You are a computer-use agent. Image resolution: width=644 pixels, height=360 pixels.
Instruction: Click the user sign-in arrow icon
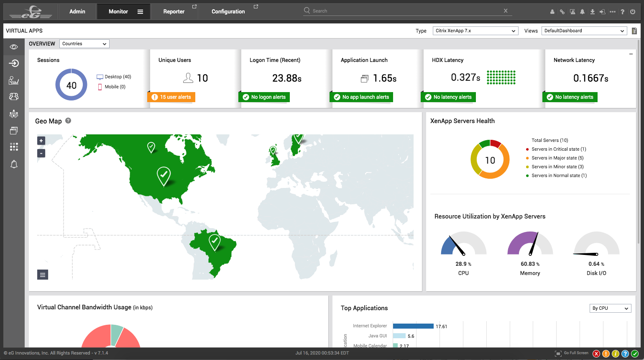(x=603, y=12)
